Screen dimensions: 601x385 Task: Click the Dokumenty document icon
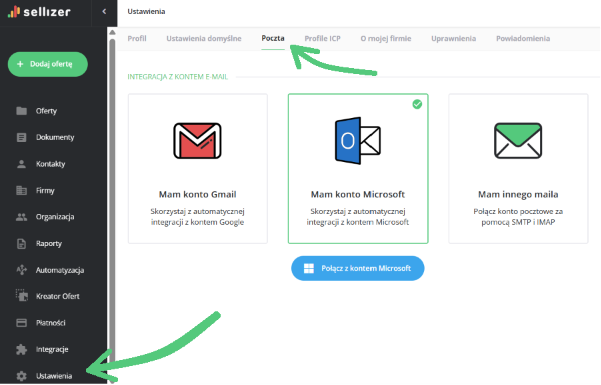tap(21, 137)
